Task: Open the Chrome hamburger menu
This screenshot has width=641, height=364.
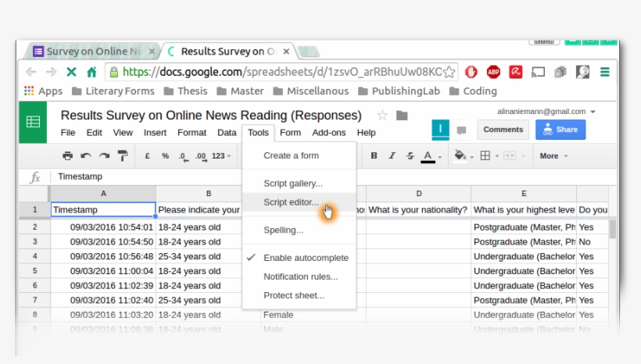Action: 604,73
